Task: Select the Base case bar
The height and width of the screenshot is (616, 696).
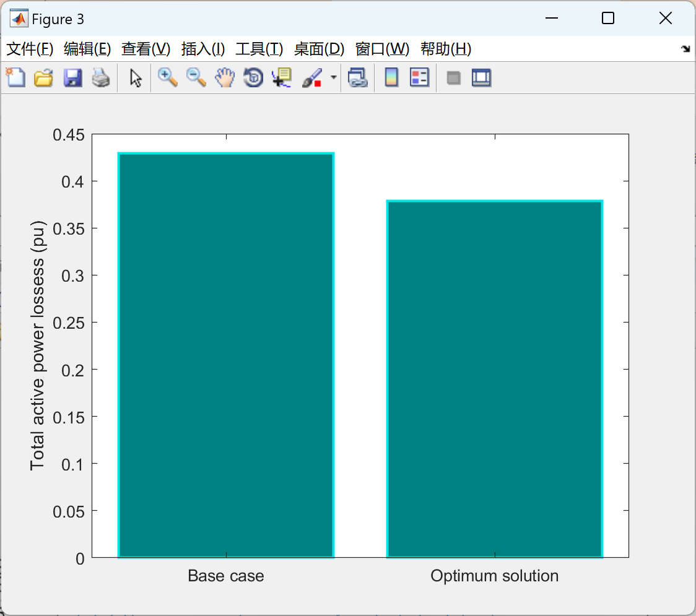Action: click(226, 355)
